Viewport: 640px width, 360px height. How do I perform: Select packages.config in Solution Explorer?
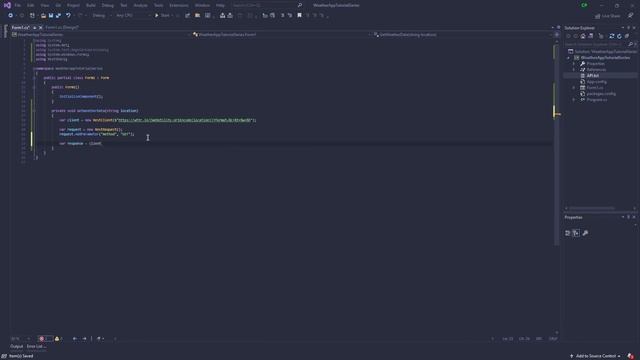(600, 93)
